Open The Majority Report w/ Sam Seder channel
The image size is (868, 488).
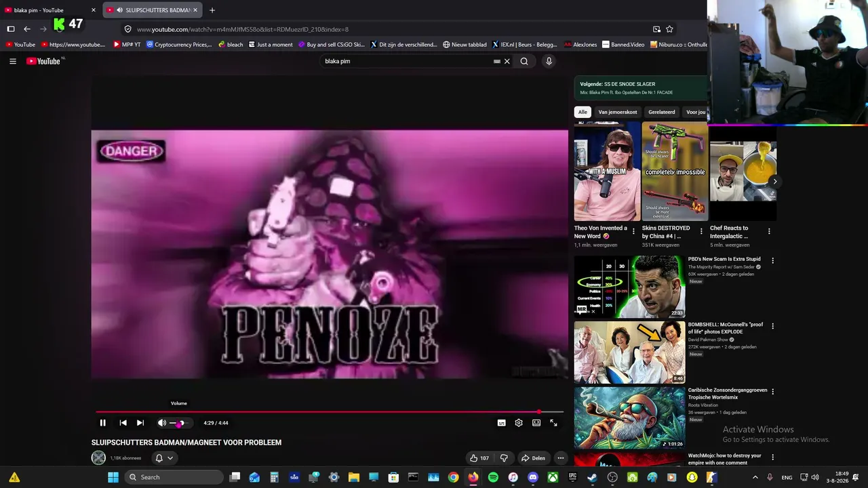[x=722, y=267]
